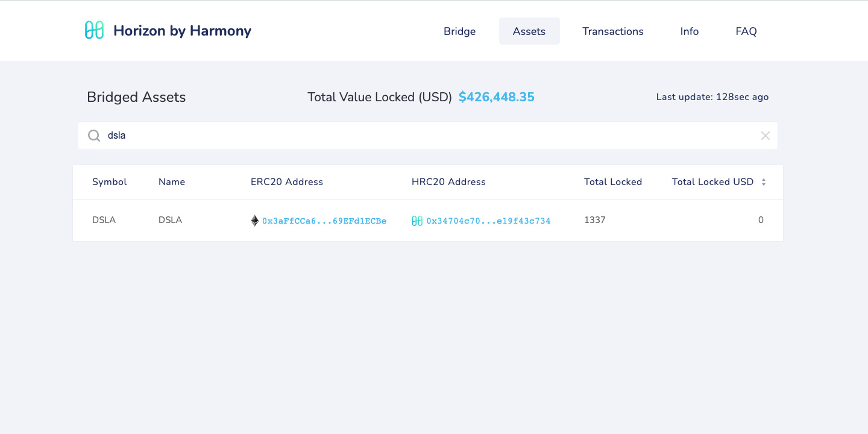Open the Info section
This screenshot has height=434, width=868.
tap(690, 31)
